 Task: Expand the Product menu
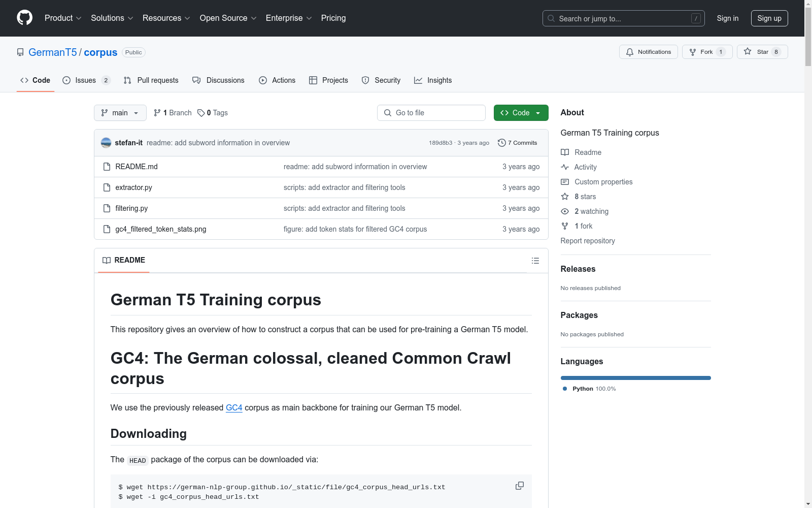(x=63, y=18)
